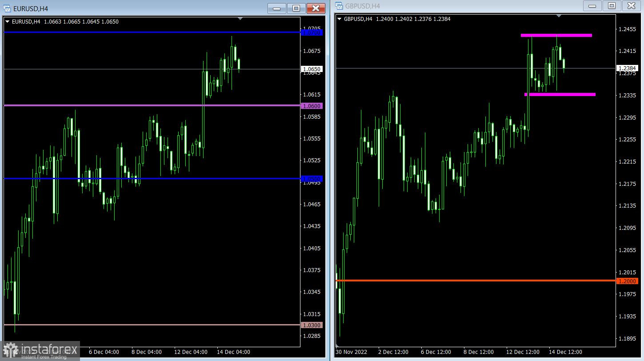Click the 8 Dec 12:00 date label on GBPUSD
644x361 pixels.
click(479, 352)
